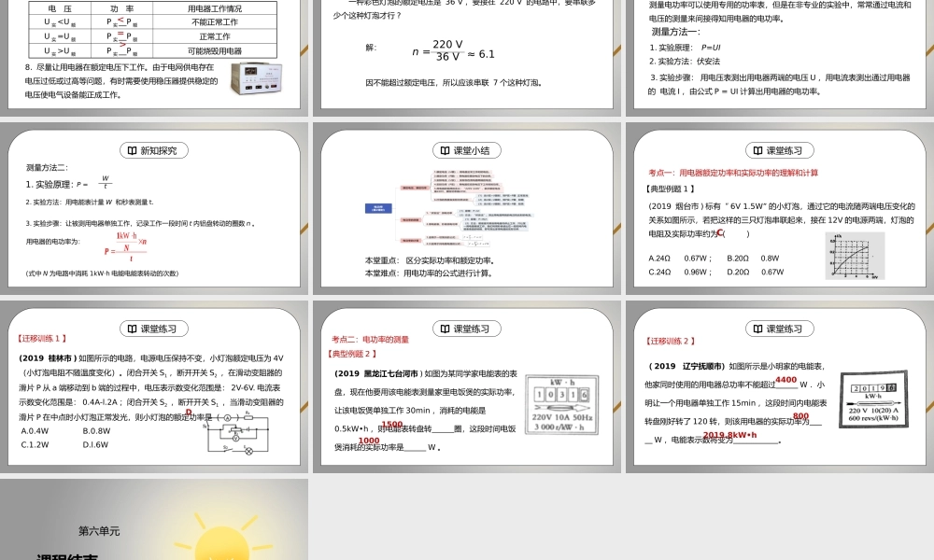Select the energy meter image reading 220V 10A 50Hz
This screenshot has width=934, height=560.
click(x=561, y=405)
